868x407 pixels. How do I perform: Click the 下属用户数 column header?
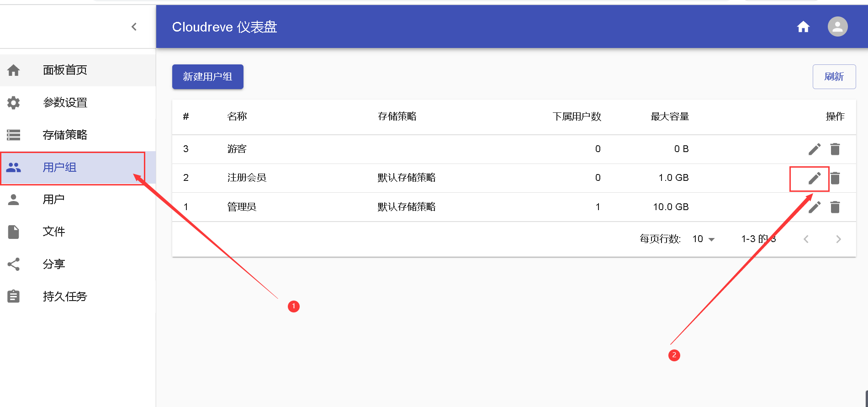(577, 116)
